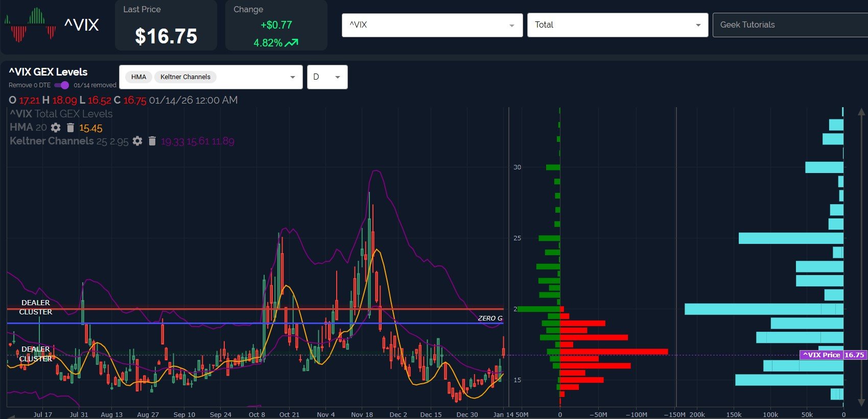Toggle the Remove 0 DTE switch
Screen dimensions: 868x419
coord(61,85)
